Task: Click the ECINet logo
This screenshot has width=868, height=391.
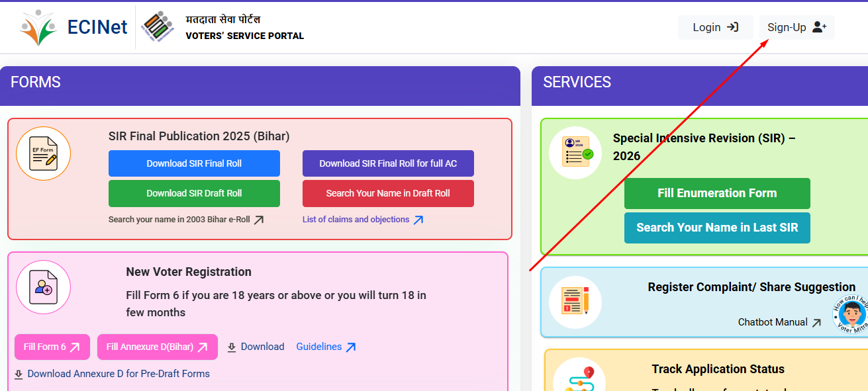Action: click(x=73, y=27)
